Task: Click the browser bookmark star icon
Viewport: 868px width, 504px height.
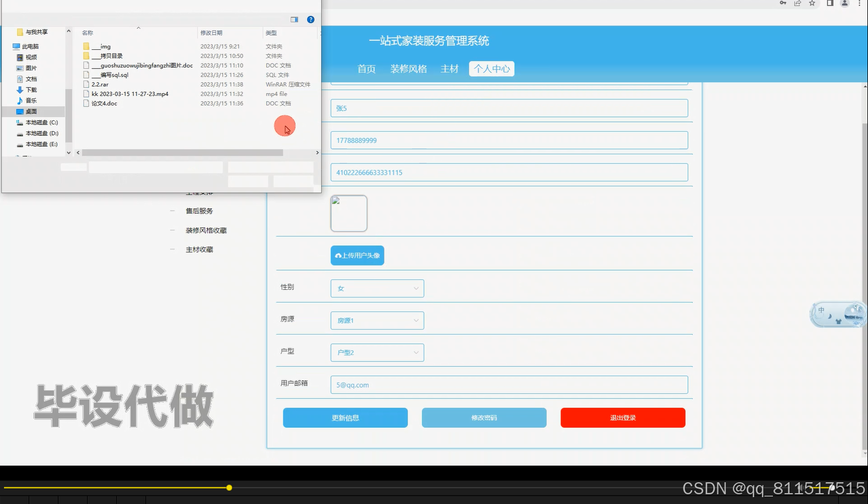Action: [x=812, y=4]
